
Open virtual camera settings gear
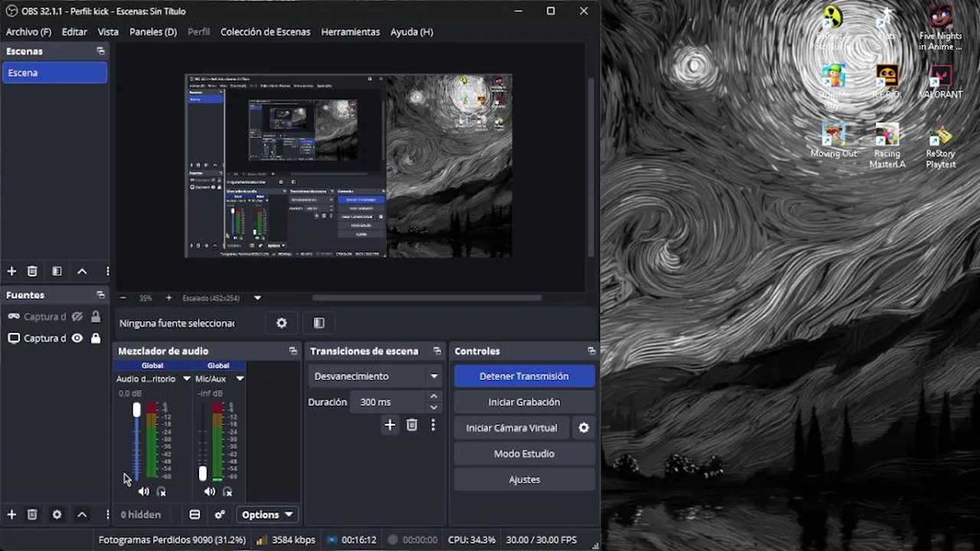[x=583, y=428]
